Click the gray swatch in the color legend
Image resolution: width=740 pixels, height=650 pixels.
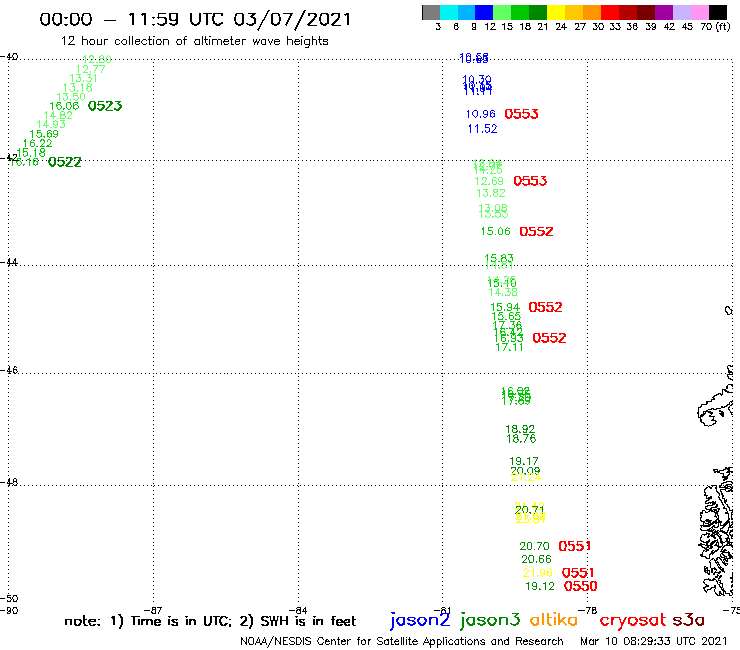431,12
